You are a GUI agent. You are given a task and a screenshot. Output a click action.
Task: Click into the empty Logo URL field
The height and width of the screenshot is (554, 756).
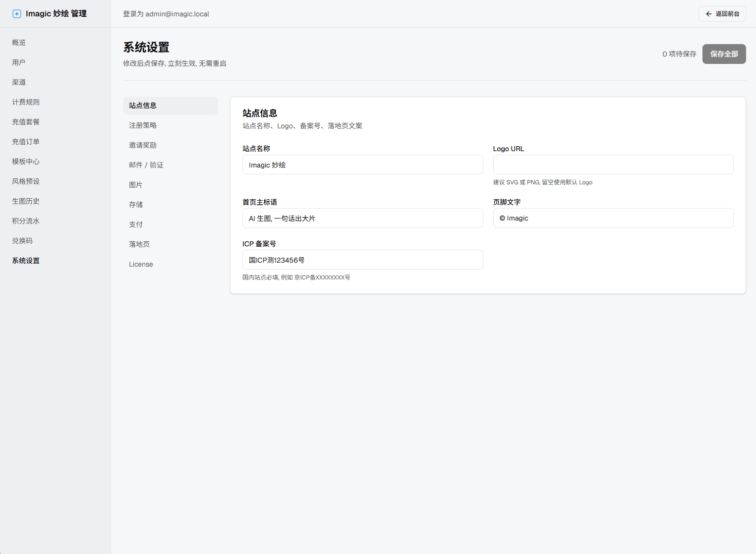(613, 165)
